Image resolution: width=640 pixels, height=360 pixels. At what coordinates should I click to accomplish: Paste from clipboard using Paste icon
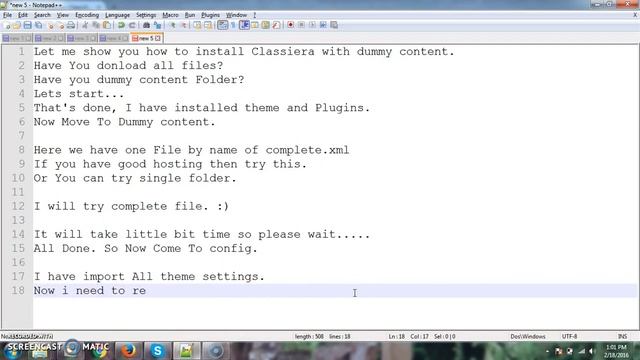pyautogui.click(x=107, y=25)
